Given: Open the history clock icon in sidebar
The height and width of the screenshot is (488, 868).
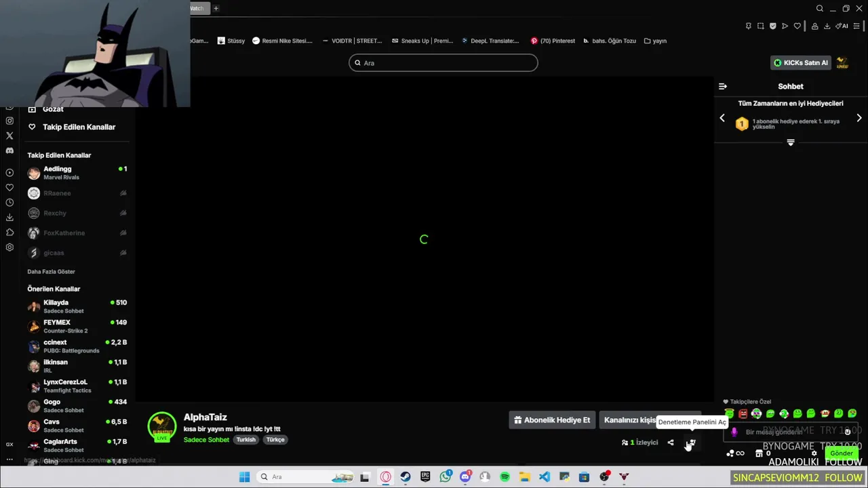Looking at the screenshot, I should coord(9,203).
